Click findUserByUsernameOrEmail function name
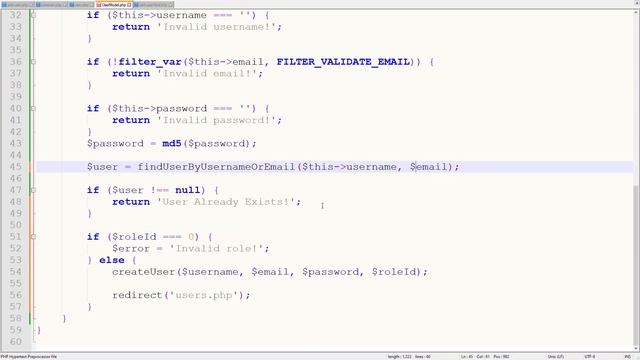This screenshot has height=360, width=640. (216, 167)
